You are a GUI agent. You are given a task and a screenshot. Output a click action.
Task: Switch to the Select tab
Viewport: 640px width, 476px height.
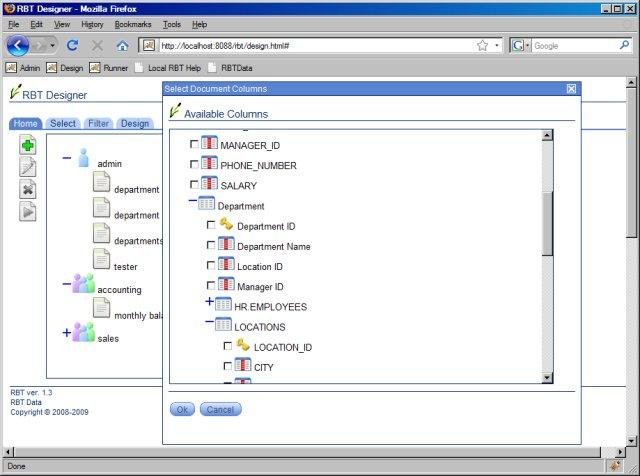[63, 123]
